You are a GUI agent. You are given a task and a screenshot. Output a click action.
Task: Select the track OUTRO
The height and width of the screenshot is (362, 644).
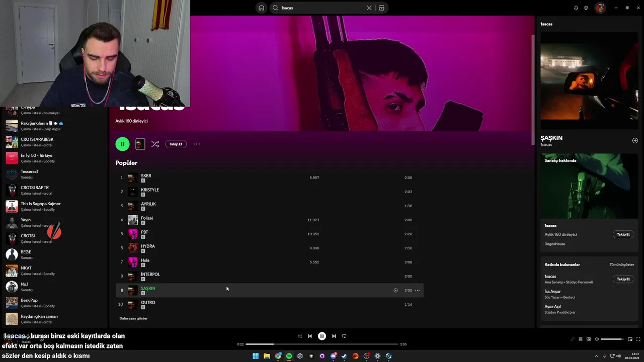[270, 304]
